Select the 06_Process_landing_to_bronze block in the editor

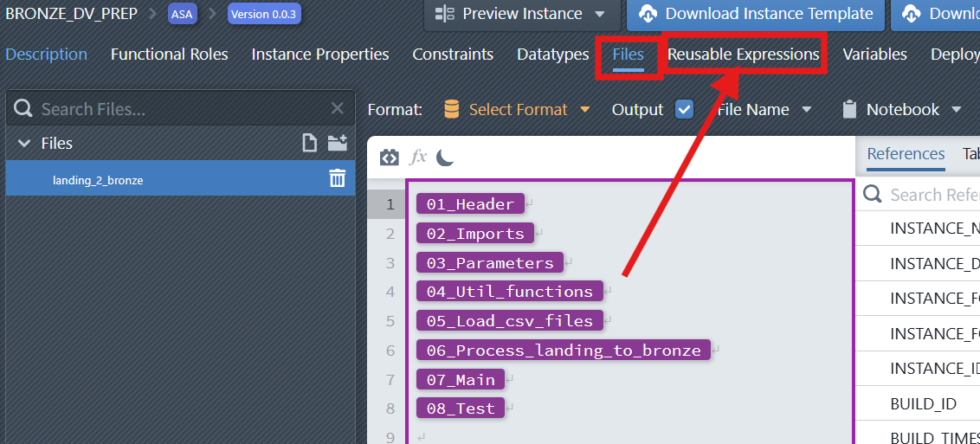(563, 351)
